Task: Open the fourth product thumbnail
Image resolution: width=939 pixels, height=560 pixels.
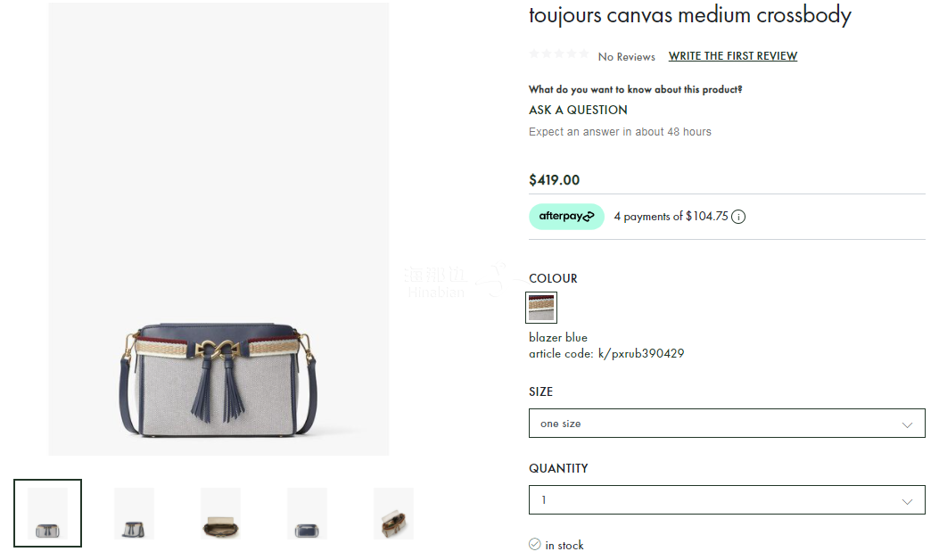Action: [x=307, y=513]
